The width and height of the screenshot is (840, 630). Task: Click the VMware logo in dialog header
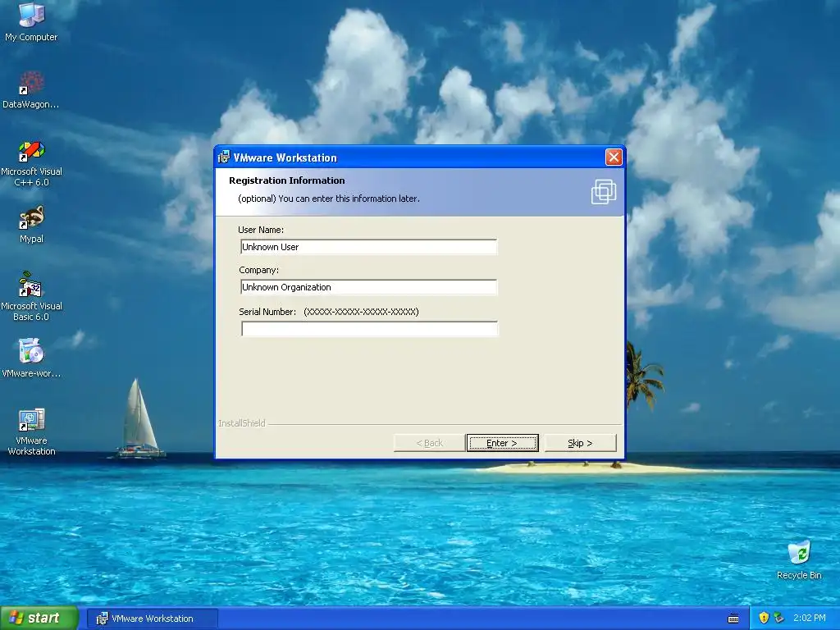click(x=603, y=192)
